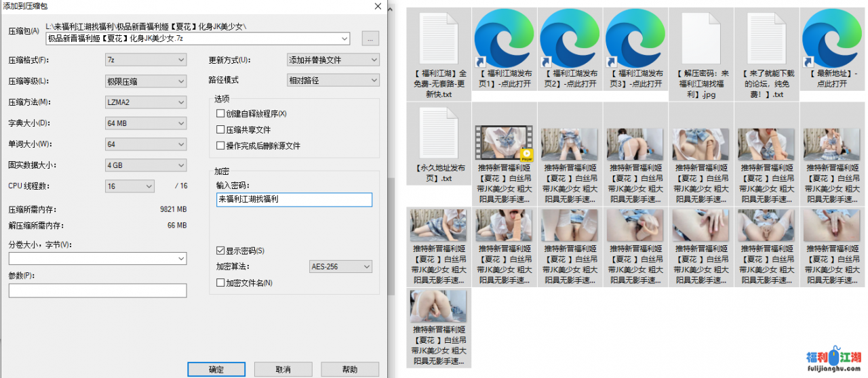Enable 创建自释放程序 checkbox

(x=220, y=114)
